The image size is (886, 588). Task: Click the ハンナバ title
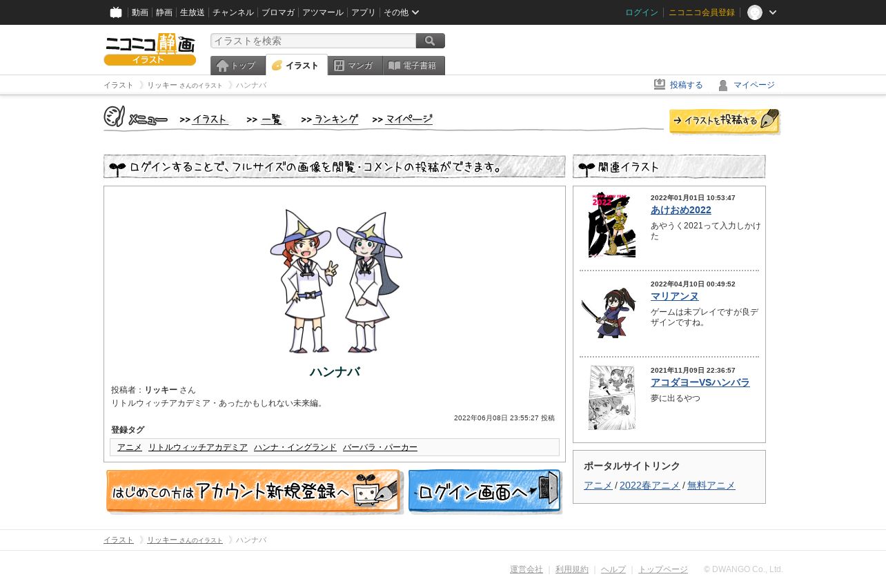click(x=335, y=372)
